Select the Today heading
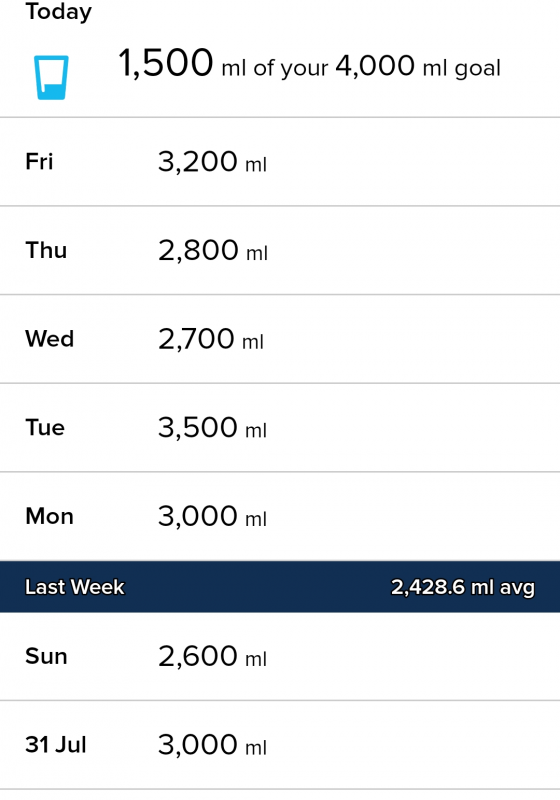This screenshot has height=800, width=560. 59,12
